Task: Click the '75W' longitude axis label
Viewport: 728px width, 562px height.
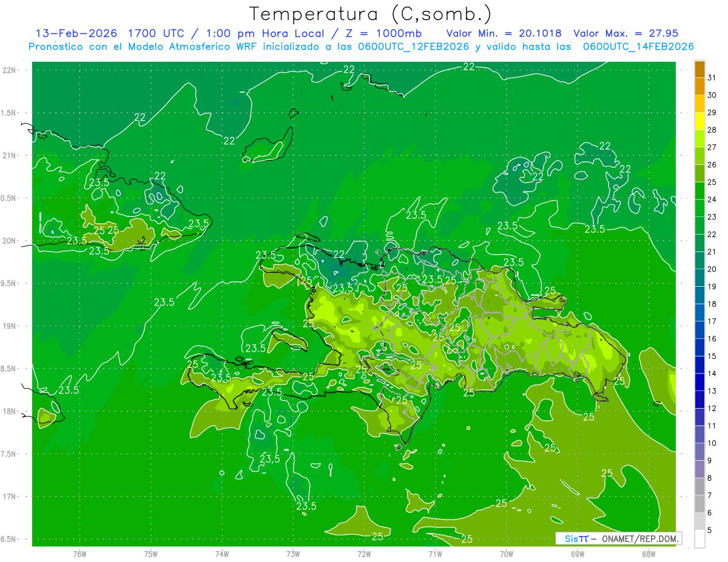Action: [151, 554]
